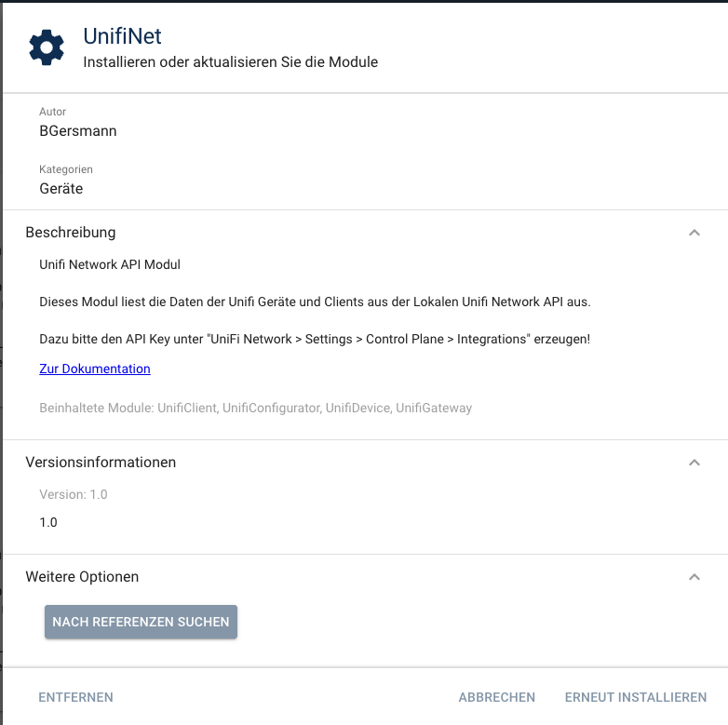Click the UnifiNet dialog title
The image size is (728, 725).
point(122,36)
